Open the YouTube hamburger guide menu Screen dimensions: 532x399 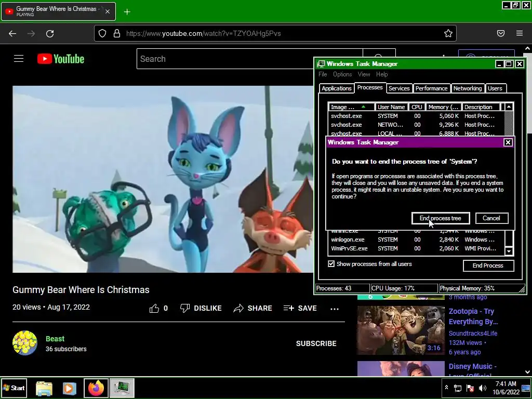(x=19, y=59)
